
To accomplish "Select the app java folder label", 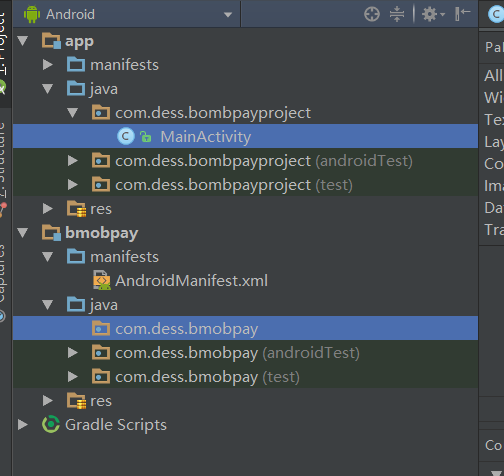I will click(104, 89).
